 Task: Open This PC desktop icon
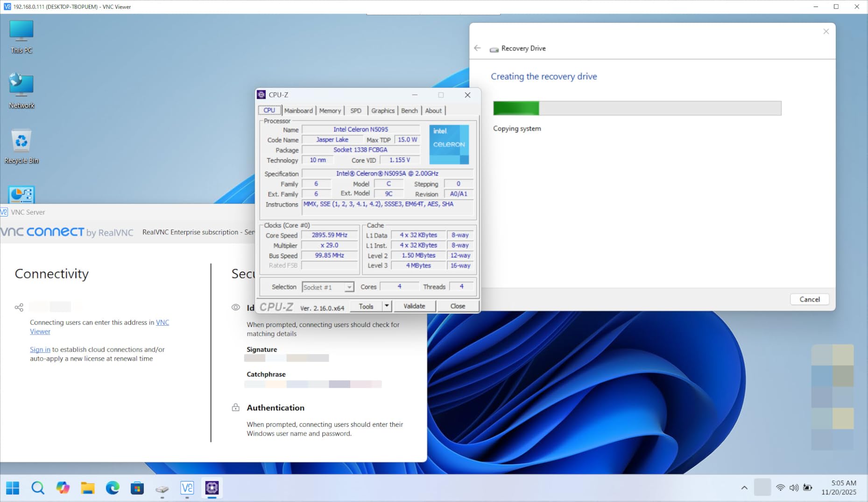click(x=21, y=37)
